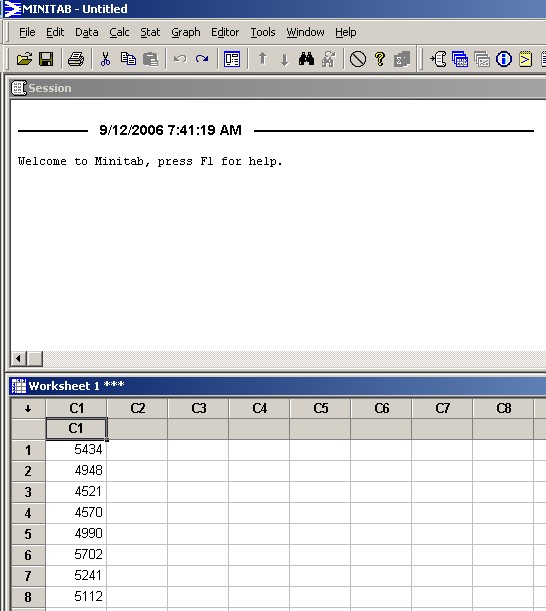Open the Graph menu
The width and height of the screenshot is (546, 611).
(x=186, y=32)
